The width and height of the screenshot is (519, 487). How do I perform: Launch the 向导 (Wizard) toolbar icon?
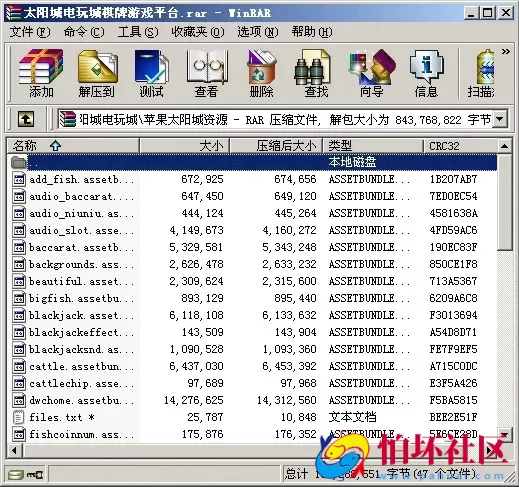(x=372, y=74)
